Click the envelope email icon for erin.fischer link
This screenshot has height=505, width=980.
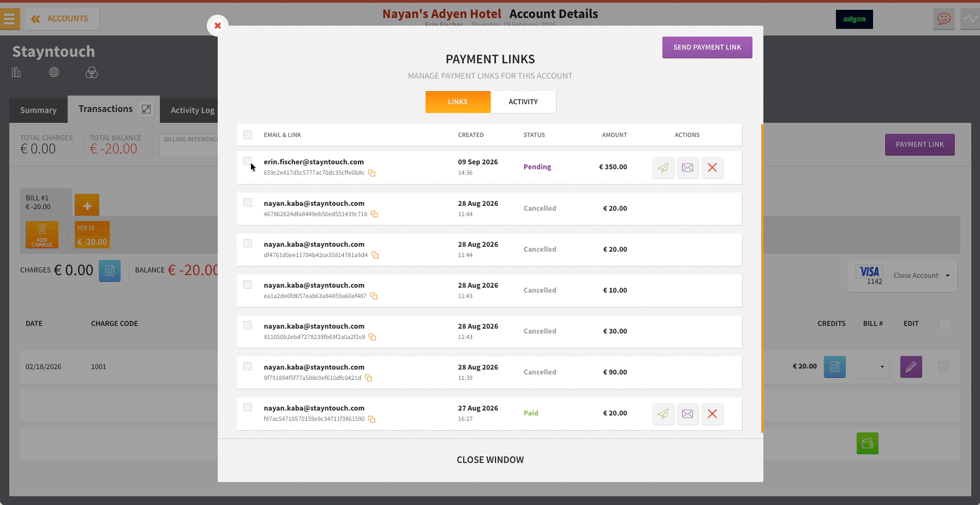tap(688, 168)
